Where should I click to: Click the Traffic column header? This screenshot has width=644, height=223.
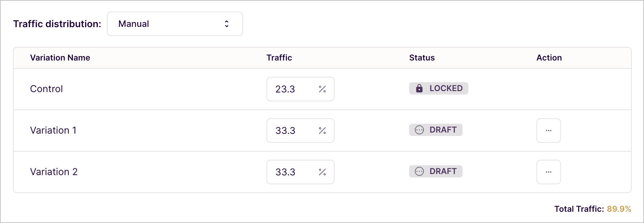(x=279, y=58)
